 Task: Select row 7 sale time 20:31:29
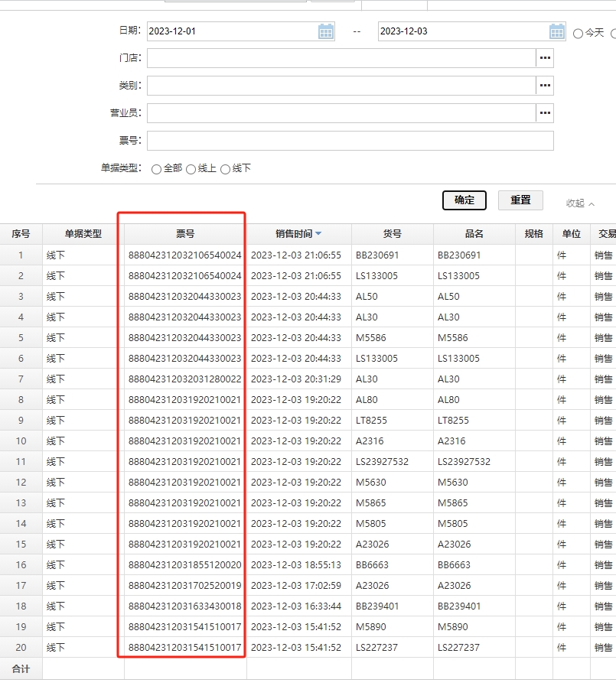pyautogui.click(x=296, y=379)
